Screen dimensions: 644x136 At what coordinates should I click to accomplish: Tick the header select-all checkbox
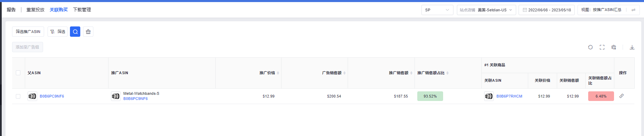click(x=18, y=73)
